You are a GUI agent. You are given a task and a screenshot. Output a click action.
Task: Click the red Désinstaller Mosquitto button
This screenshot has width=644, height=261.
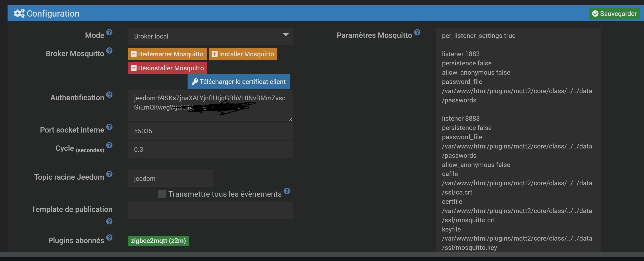pyautogui.click(x=167, y=68)
